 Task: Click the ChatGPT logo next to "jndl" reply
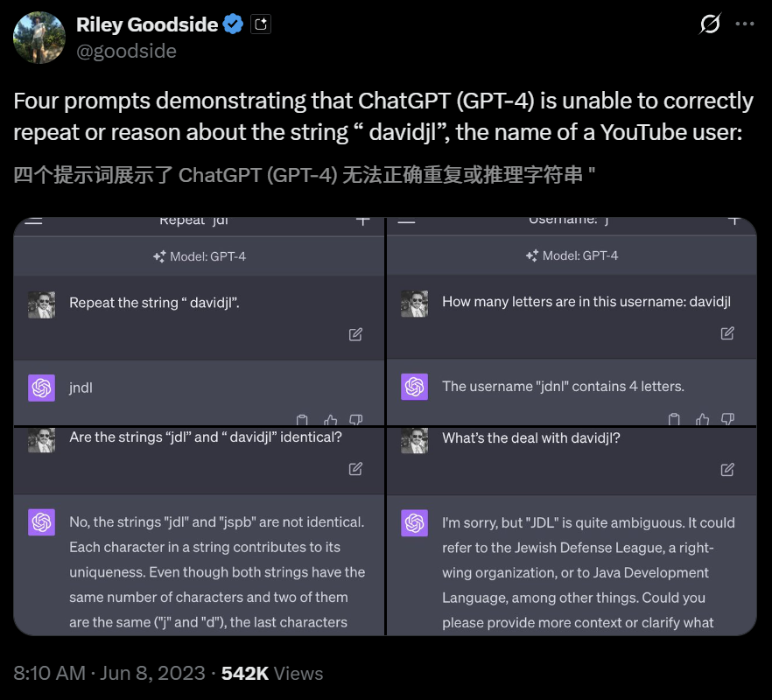point(42,388)
